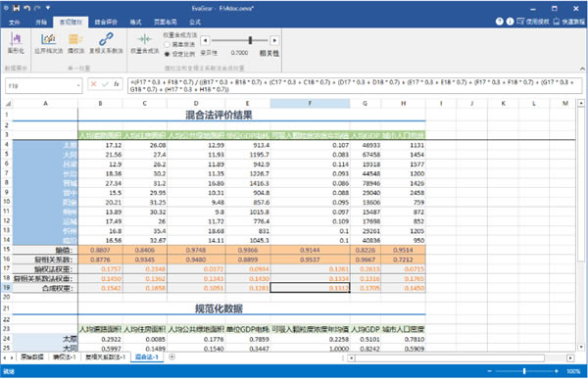The height and width of the screenshot is (379, 588).
Task: Switch to the 公式 ribbon tab
Action: point(195,23)
